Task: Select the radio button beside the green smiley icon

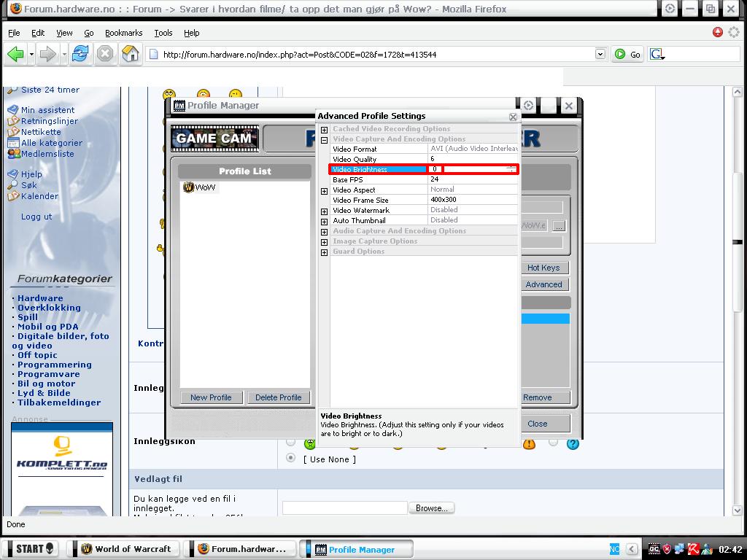Action: 291,442
